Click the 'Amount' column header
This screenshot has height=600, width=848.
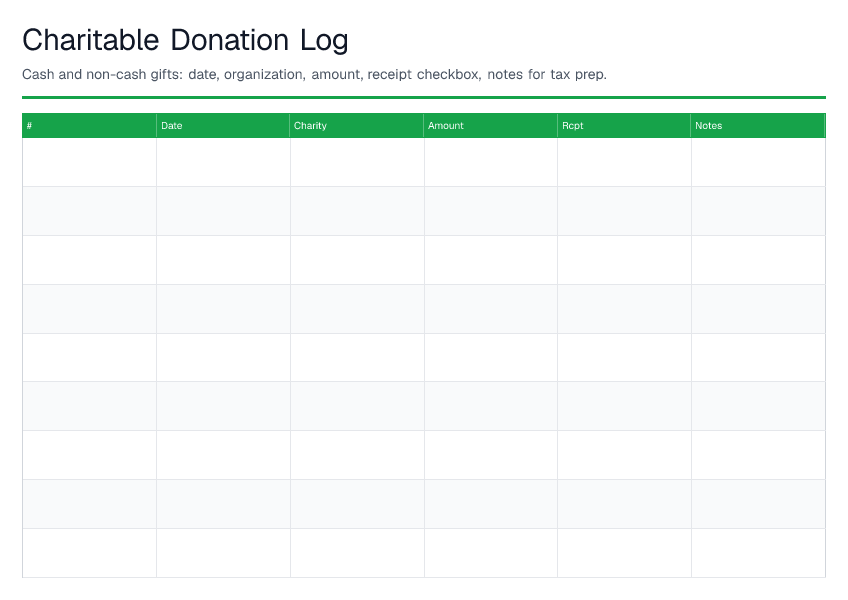point(491,126)
